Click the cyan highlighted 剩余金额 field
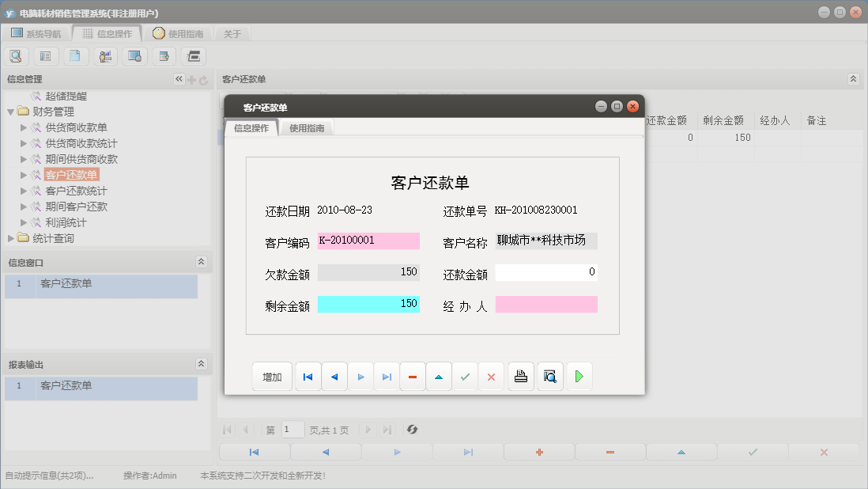The image size is (868, 489). pos(368,304)
